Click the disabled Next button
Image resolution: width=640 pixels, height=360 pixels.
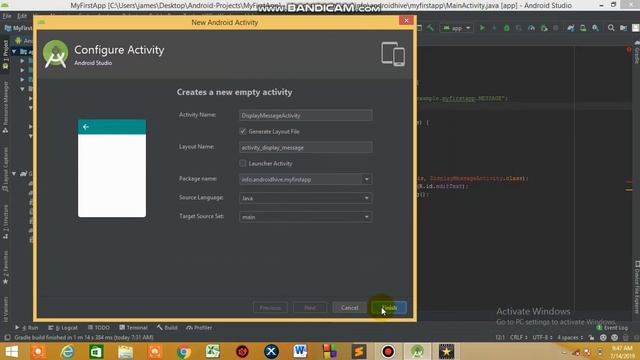pyautogui.click(x=310, y=307)
